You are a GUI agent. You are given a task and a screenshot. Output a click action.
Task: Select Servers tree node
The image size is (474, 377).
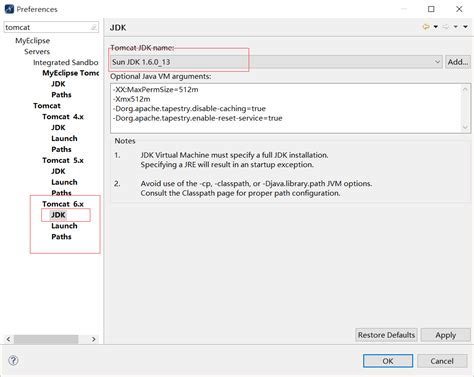click(37, 52)
